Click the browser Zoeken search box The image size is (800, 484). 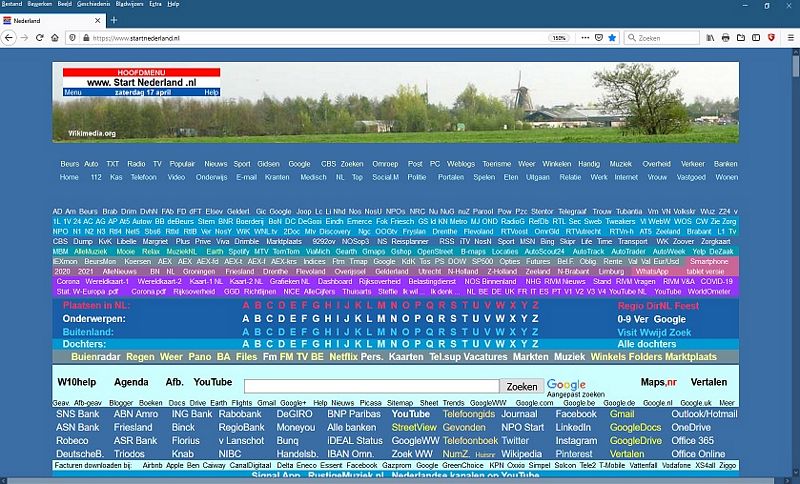[662, 38]
